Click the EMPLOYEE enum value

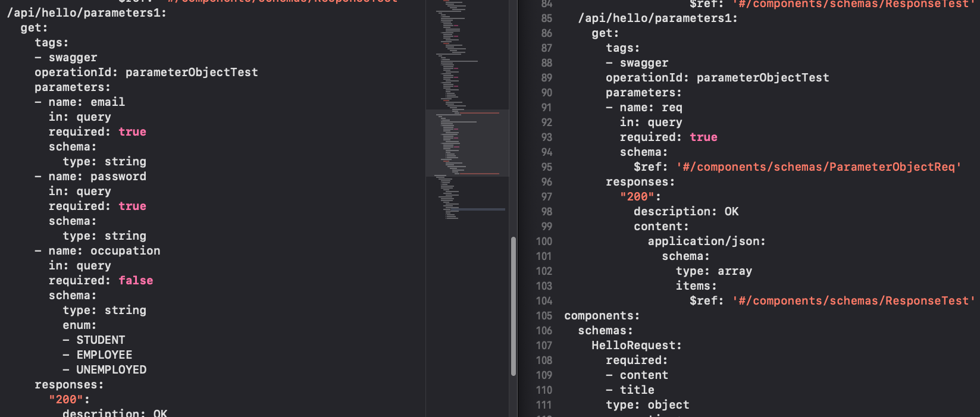pos(104,355)
